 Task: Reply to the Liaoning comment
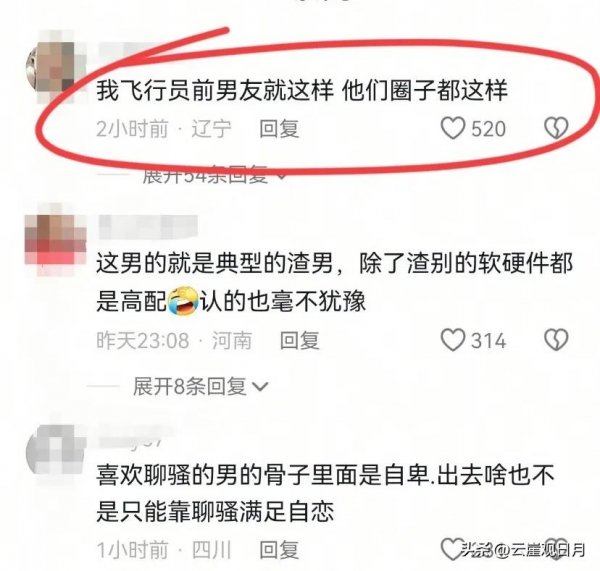[x=279, y=129]
